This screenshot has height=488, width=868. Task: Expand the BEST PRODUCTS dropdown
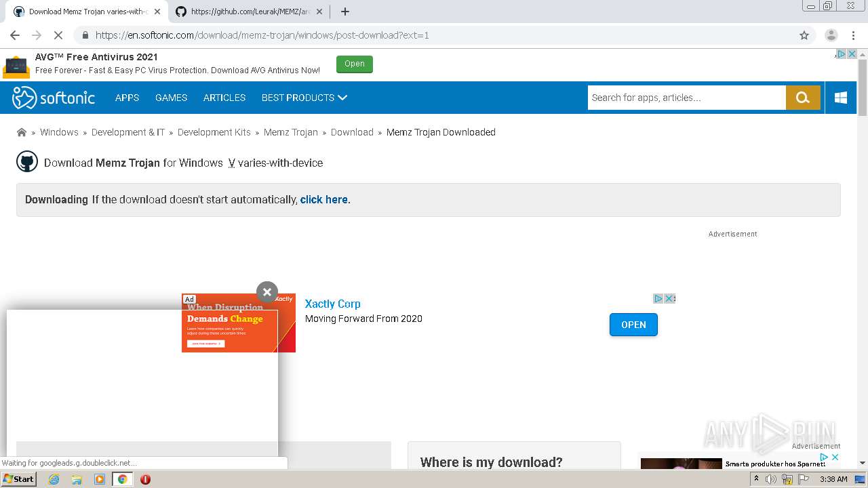coord(304,98)
